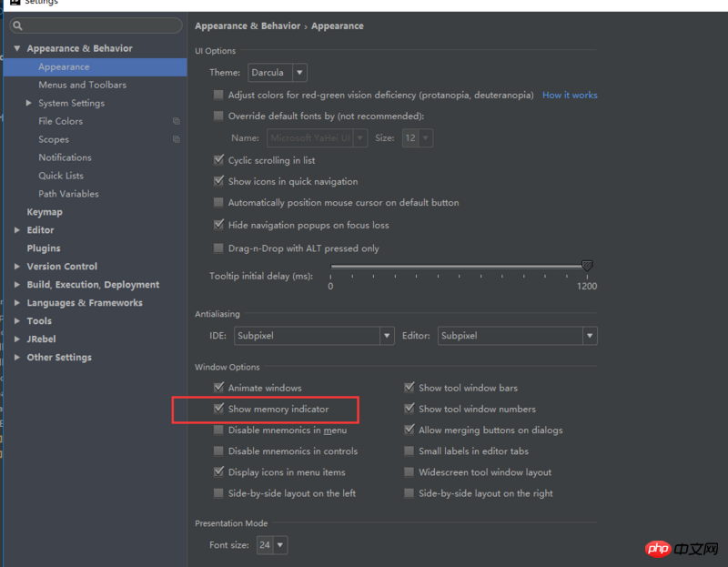
Task: Enable Disable mnemonics in menu
Action: pos(218,430)
